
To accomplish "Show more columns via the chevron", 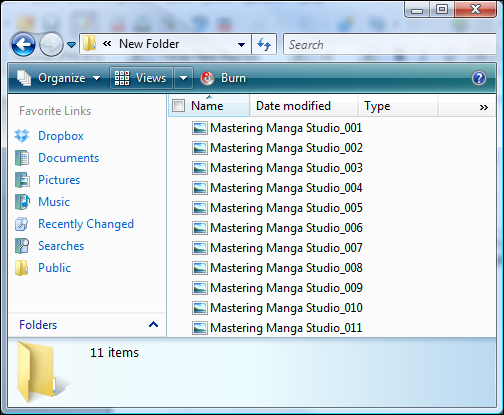I will (x=484, y=107).
